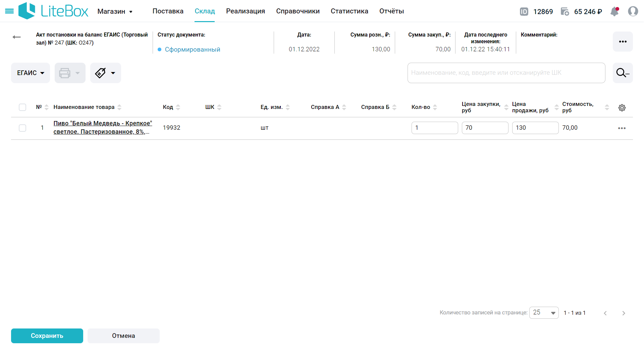The width and height of the screenshot is (644, 362).
Task: Open the Справочники menu
Action: coord(298,11)
